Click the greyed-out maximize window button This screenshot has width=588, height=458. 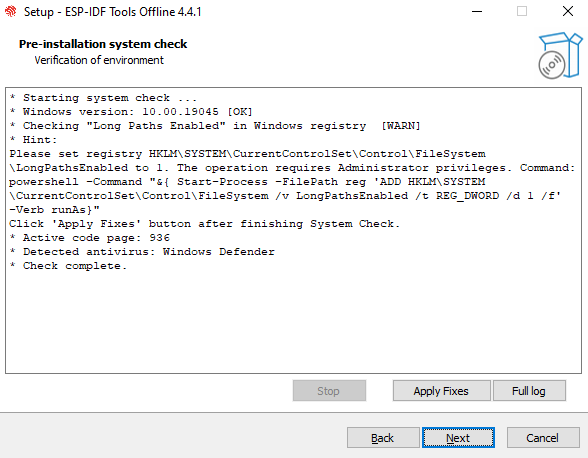pyautogui.click(x=522, y=11)
